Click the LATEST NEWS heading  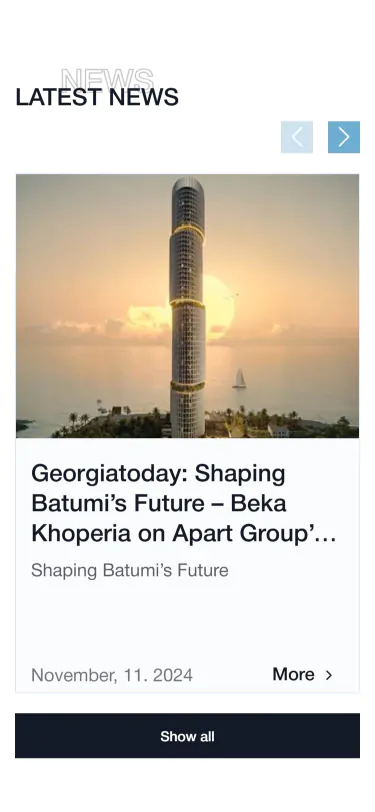point(97,97)
